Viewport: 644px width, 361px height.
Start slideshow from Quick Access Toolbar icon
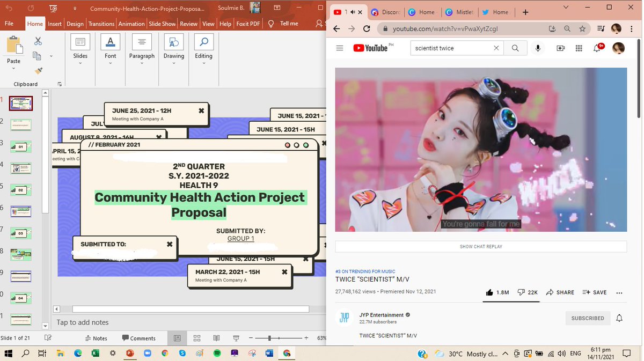[x=53, y=9]
